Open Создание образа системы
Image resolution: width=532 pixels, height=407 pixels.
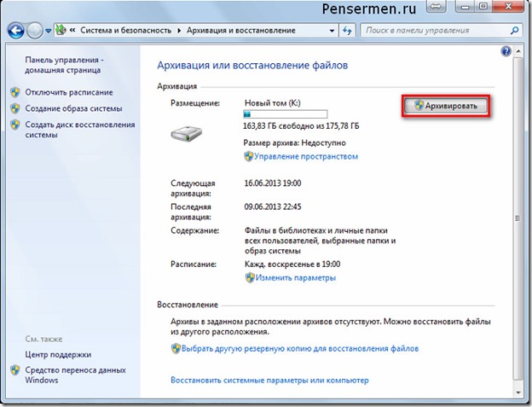pos(73,108)
